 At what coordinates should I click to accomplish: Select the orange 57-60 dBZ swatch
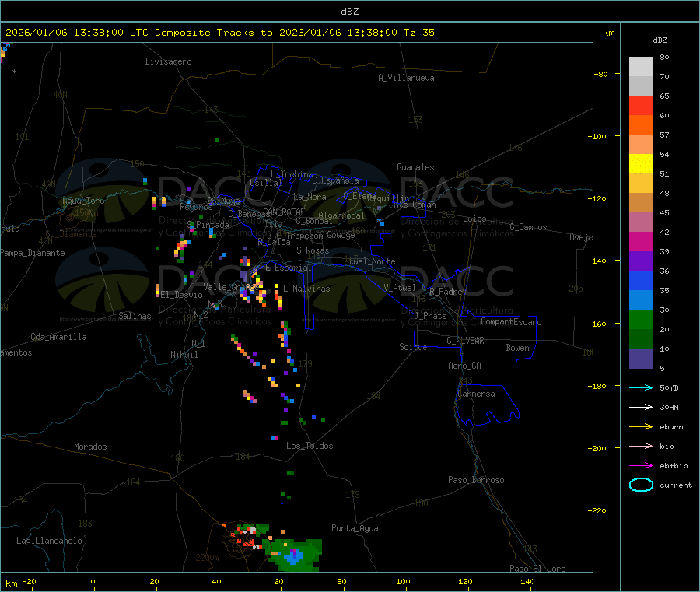click(641, 125)
